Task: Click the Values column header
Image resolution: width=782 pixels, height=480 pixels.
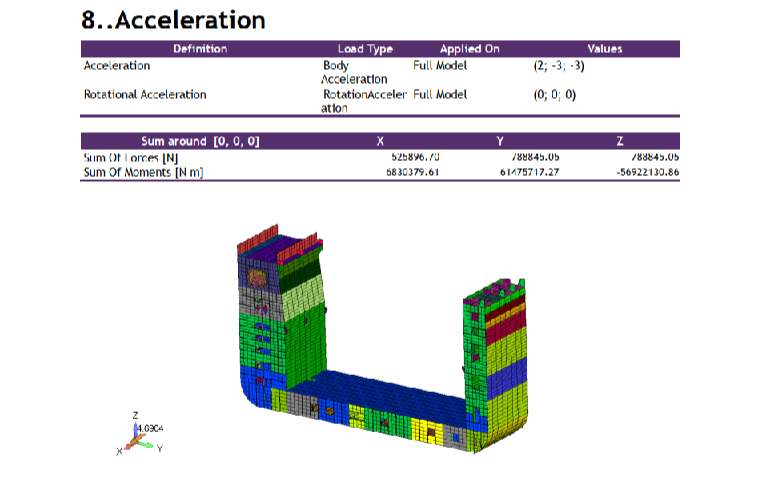Action: 604,49
